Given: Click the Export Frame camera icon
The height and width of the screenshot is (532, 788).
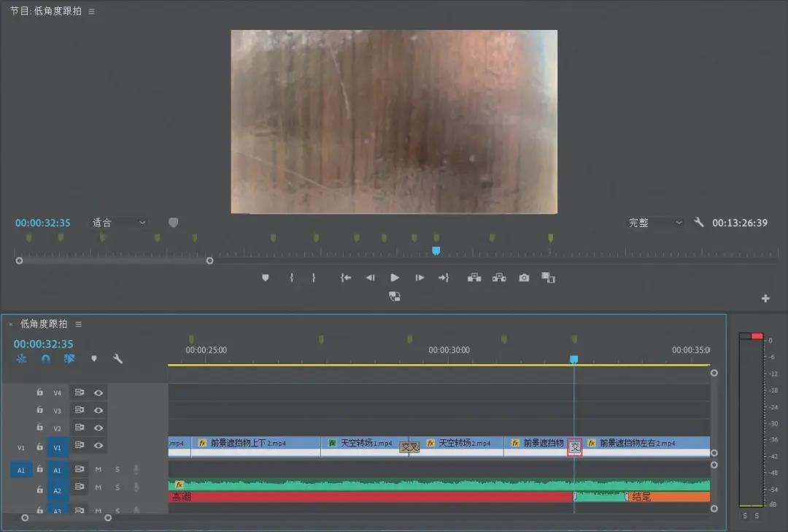Looking at the screenshot, I should pyautogui.click(x=524, y=277).
